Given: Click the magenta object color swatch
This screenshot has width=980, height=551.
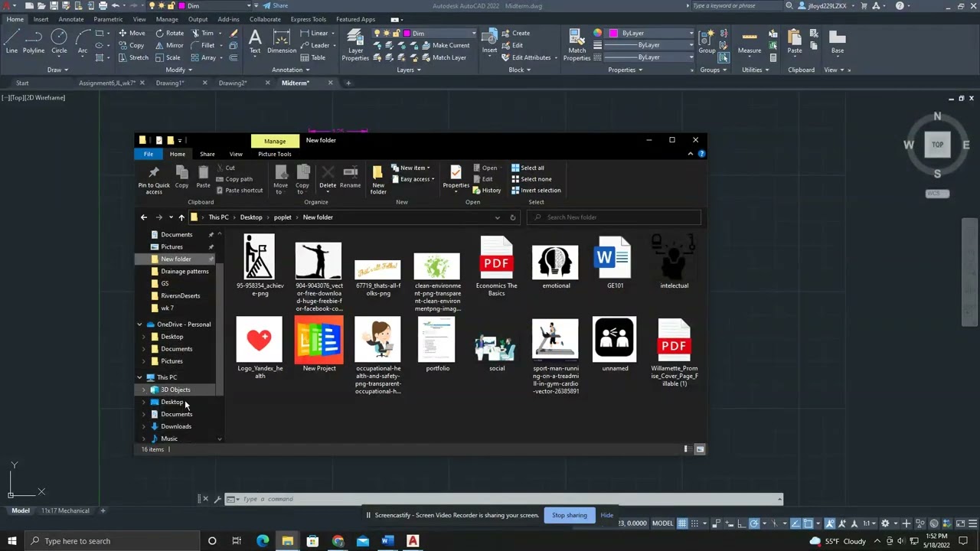Looking at the screenshot, I should [613, 33].
